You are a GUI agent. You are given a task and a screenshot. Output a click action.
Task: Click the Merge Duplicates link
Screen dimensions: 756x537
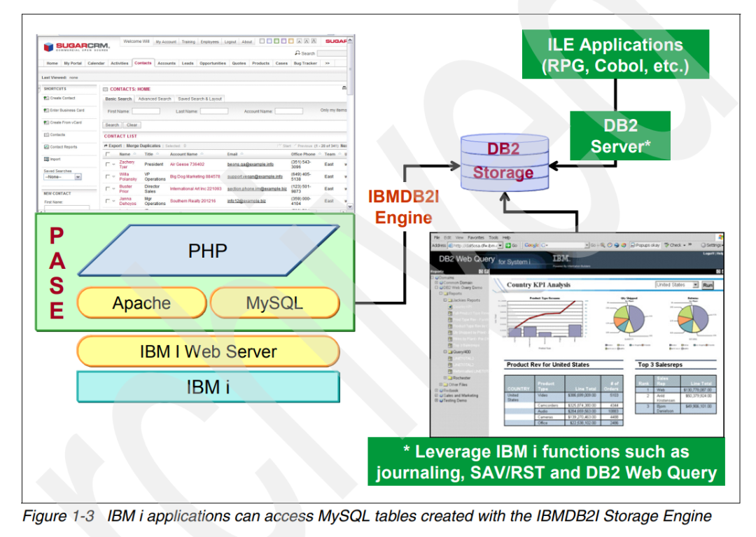pyautogui.click(x=143, y=146)
